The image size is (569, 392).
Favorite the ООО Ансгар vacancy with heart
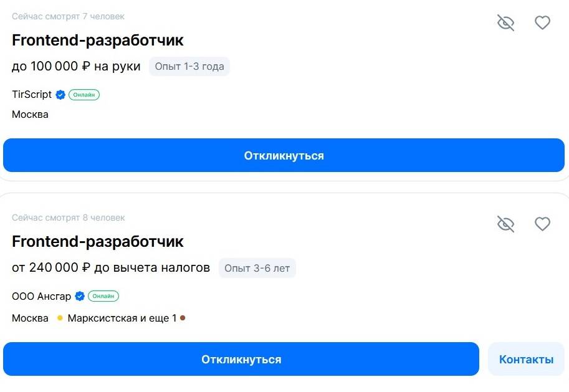click(x=542, y=224)
